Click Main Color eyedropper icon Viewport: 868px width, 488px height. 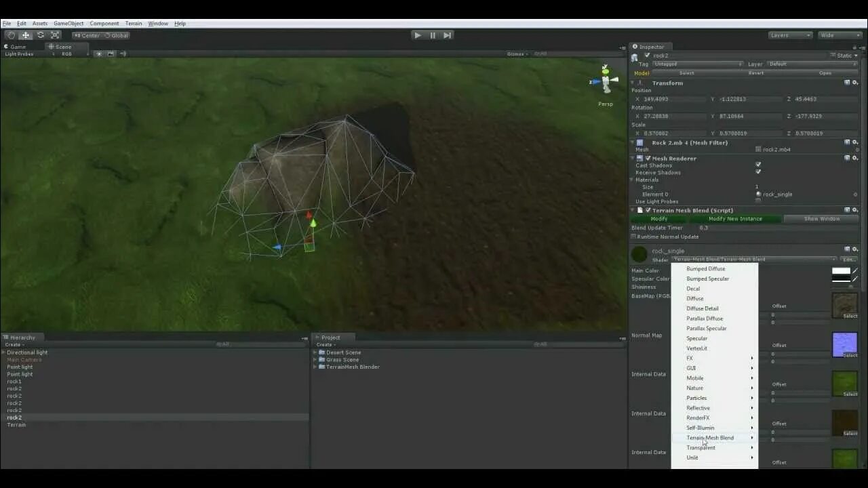tap(855, 270)
